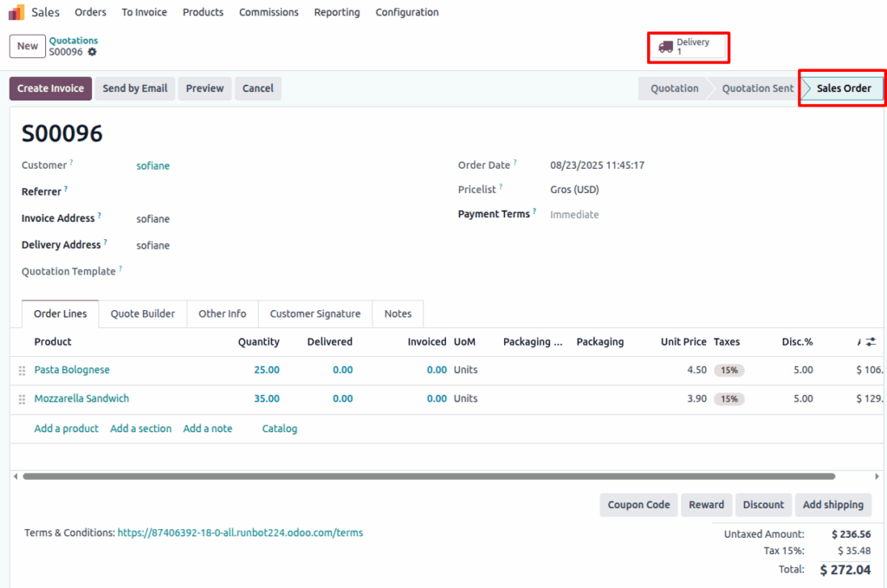This screenshot has width=887, height=588.
Task: Open the Invoice Address field showing sofiane
Action: click(152, 219)
